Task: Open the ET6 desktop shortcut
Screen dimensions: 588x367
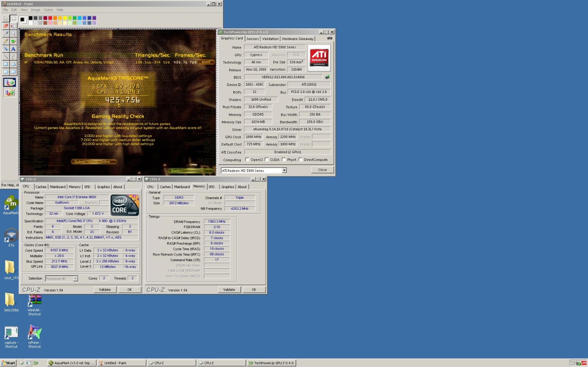Action: [11, 237]
